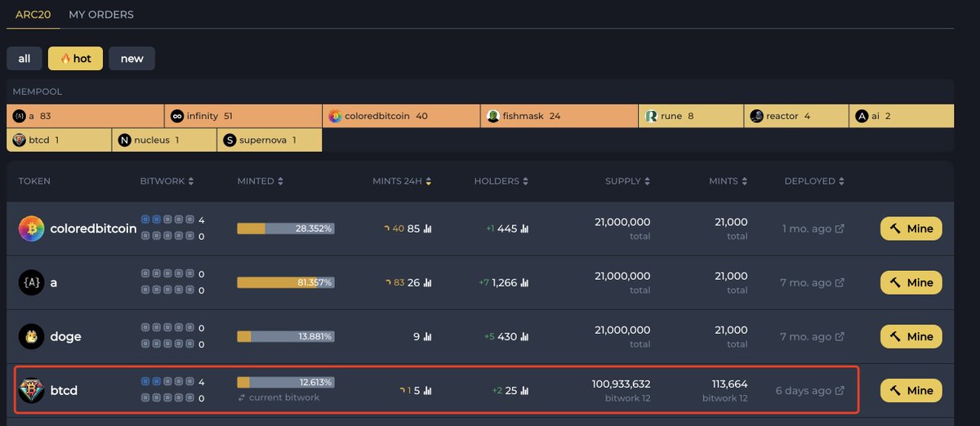Open btcd holders chart icon
980x426 pixels.
pyautogui.click(x=524, y=391)
